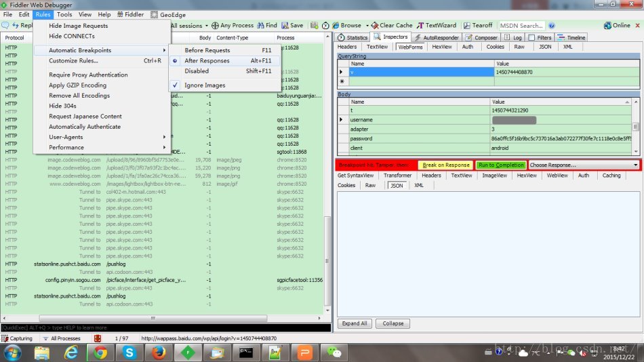Click the GeoEdge menu icon
Screen dimensions: 644x362
tap(154, 14)
